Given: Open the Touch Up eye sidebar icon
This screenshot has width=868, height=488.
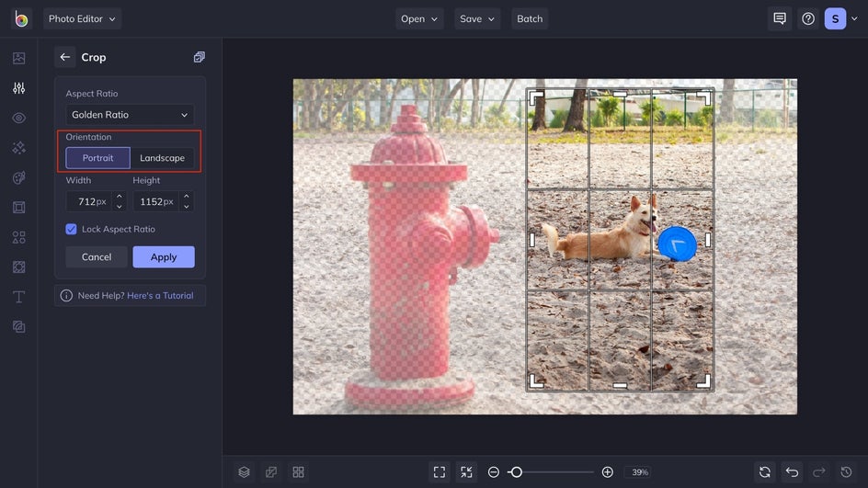Looking at the screenshot, I should (x=18, y=118).
